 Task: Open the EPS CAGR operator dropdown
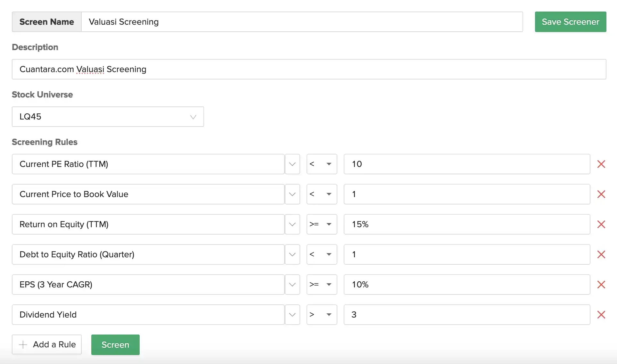pos(322,285)
